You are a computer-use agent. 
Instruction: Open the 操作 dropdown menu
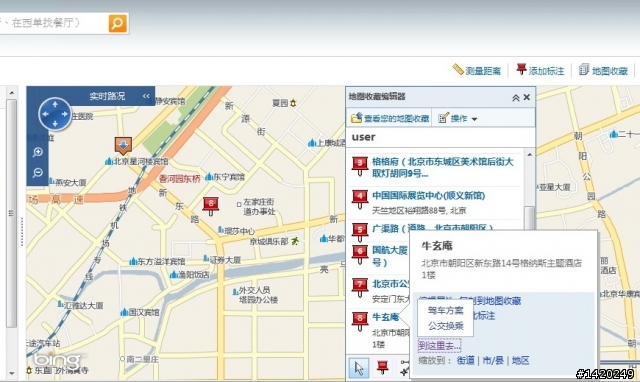pos(458,118)
